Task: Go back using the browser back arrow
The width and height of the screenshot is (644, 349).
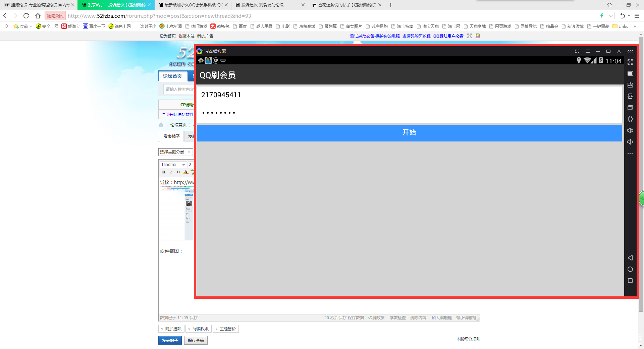Action: 5,16
